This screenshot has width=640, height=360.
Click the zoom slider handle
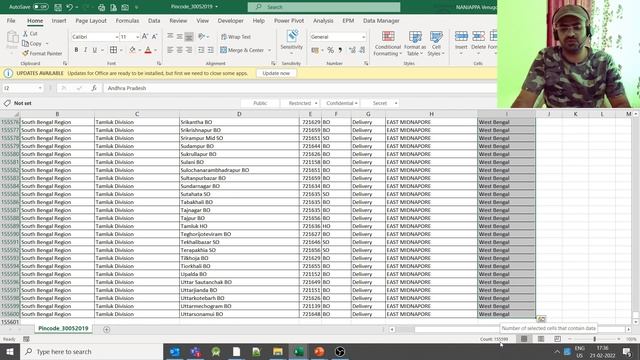594,339
